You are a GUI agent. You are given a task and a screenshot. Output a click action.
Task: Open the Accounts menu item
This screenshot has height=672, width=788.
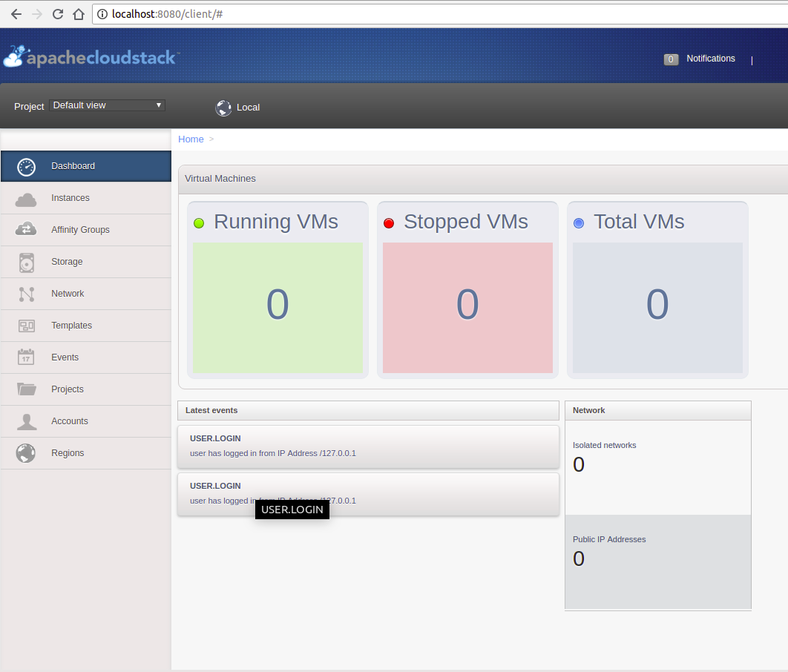point(86,421)
